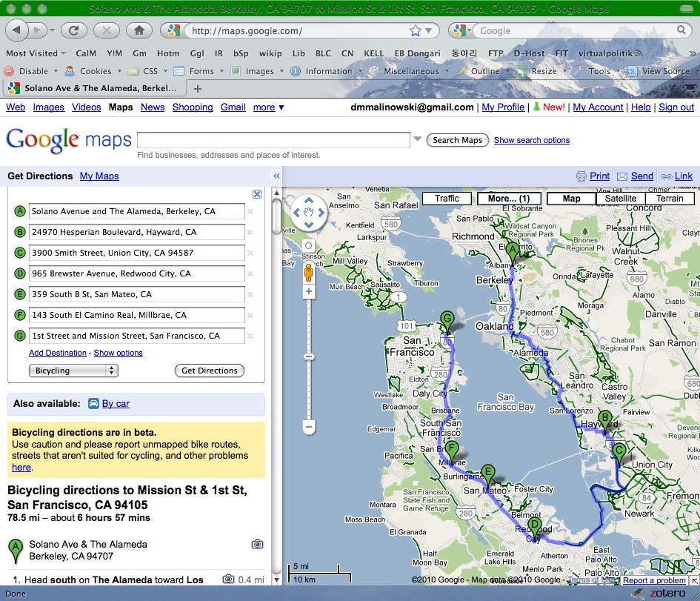Viewport: 700px width, 601px height.
Task: Click map marker A near Albany
Action: click(513, 251)
